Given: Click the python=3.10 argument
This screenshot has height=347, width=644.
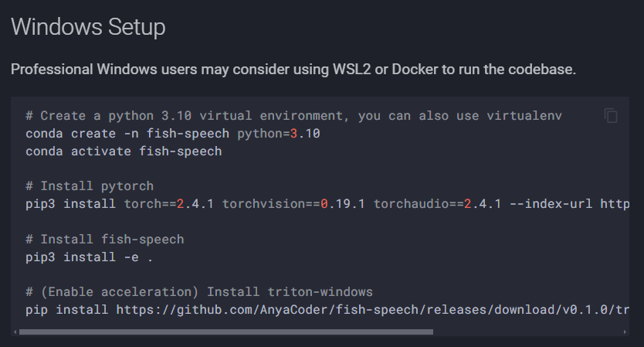Looking at the screenshot, I should click(x=279, y=134).
